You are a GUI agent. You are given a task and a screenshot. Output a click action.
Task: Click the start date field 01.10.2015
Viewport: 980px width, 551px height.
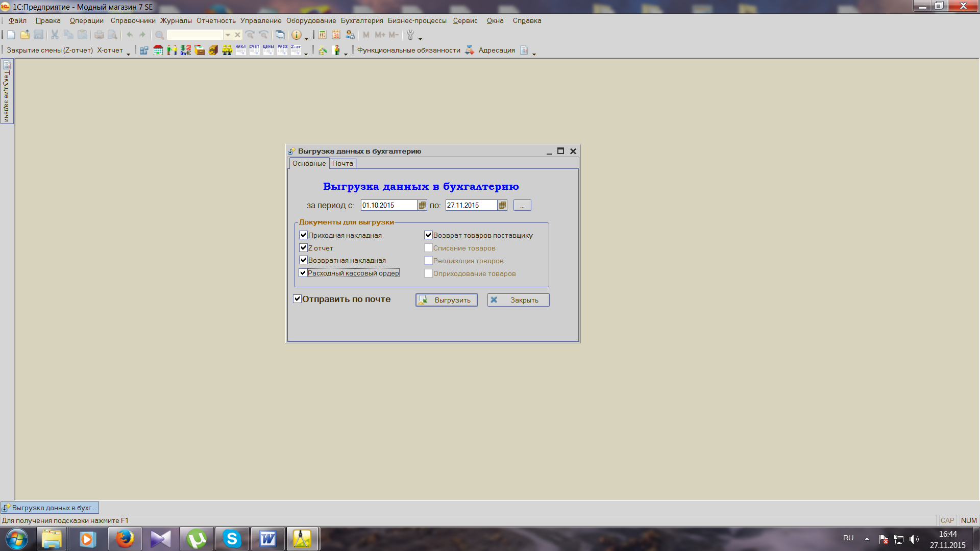pos(389,205)
